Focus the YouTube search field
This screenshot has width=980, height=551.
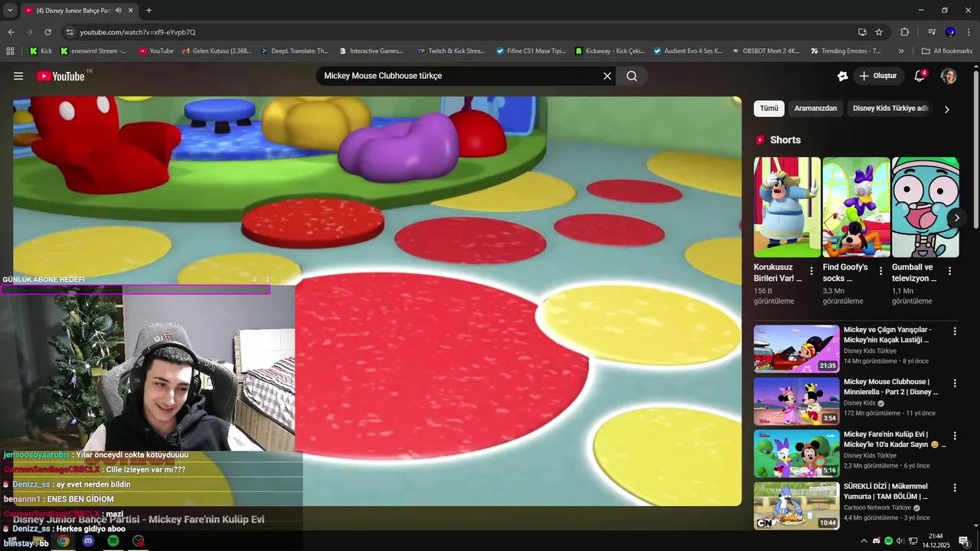coord(459,76)
